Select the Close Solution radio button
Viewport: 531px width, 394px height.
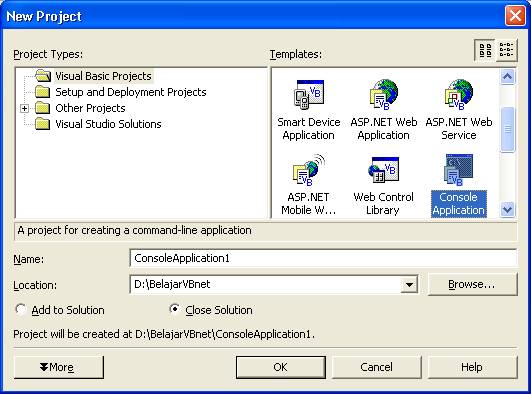coord(174,309)
